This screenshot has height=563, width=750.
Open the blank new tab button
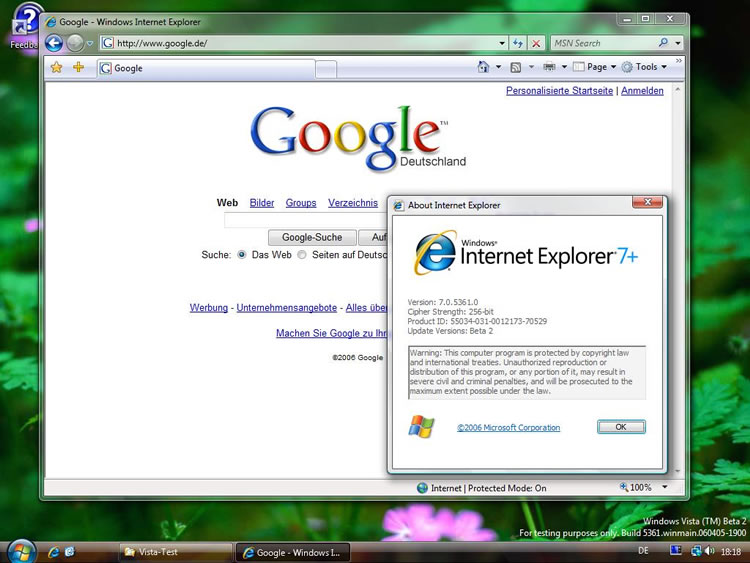pos(326,69)
